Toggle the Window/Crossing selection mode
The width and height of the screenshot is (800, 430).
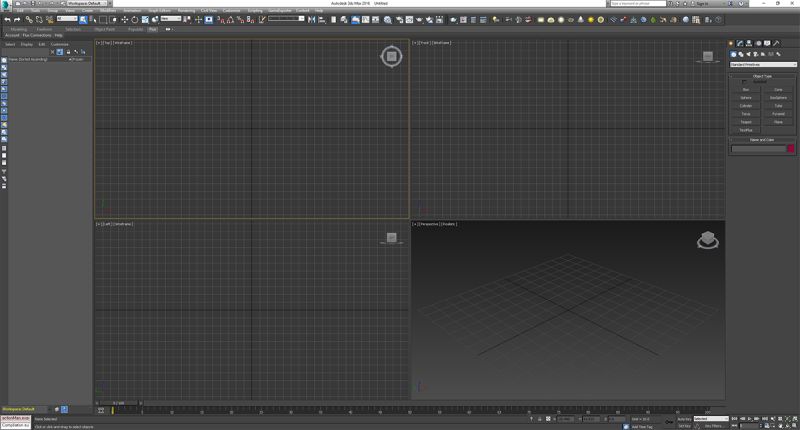113,20
